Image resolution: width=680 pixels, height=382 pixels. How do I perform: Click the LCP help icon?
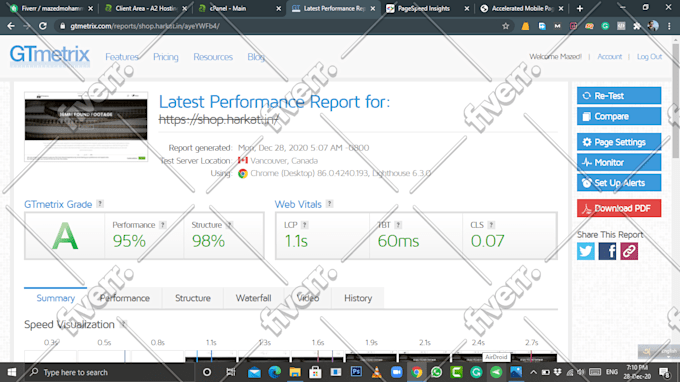coord(304,225)
